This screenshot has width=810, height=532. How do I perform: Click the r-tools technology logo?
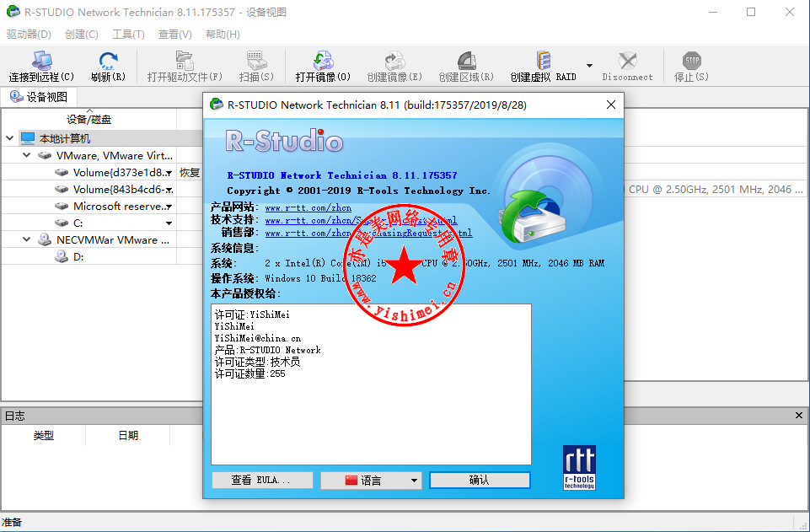[x=579, y=467]
